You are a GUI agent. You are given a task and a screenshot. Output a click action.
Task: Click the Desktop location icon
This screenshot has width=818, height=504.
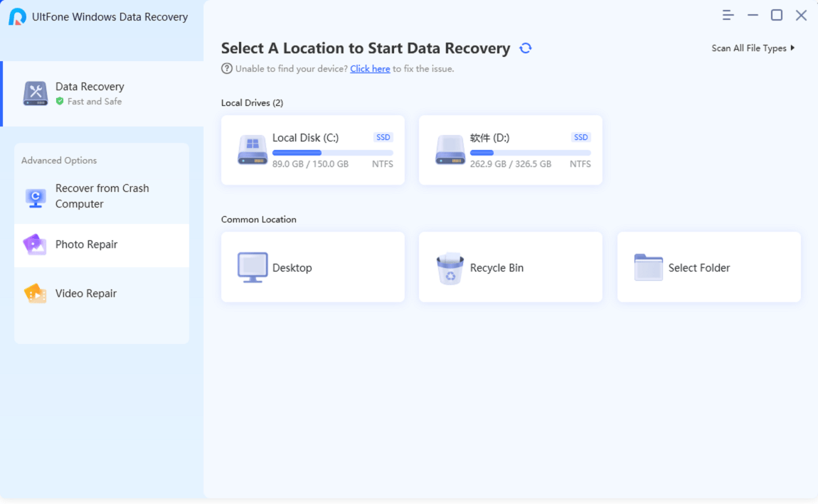coord(250,267)
